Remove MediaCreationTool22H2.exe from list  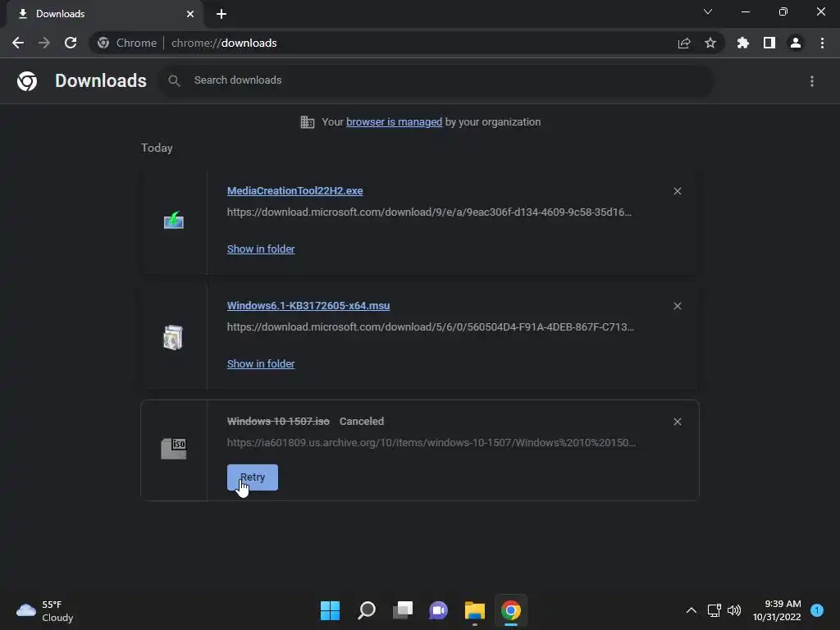pos(677,191)
